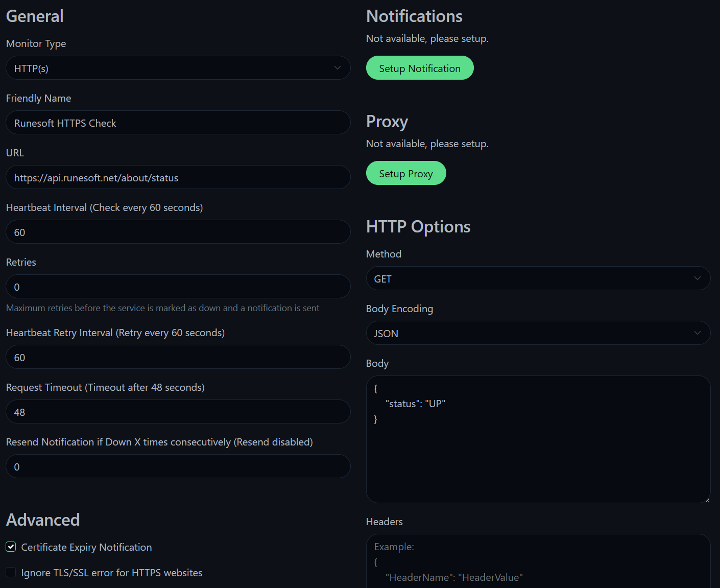Click the Monitor Type chevron arrow
The width and height of the screenshot is (720, 588).
(337, 67)
